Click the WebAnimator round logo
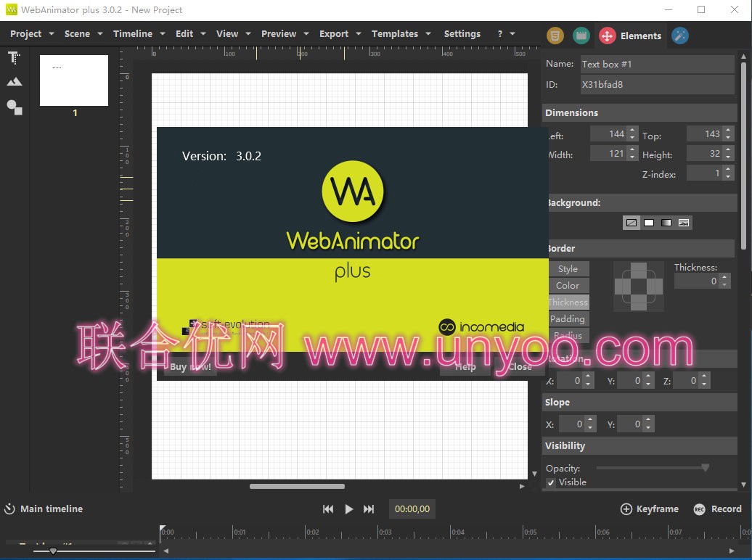 (353, 191)
